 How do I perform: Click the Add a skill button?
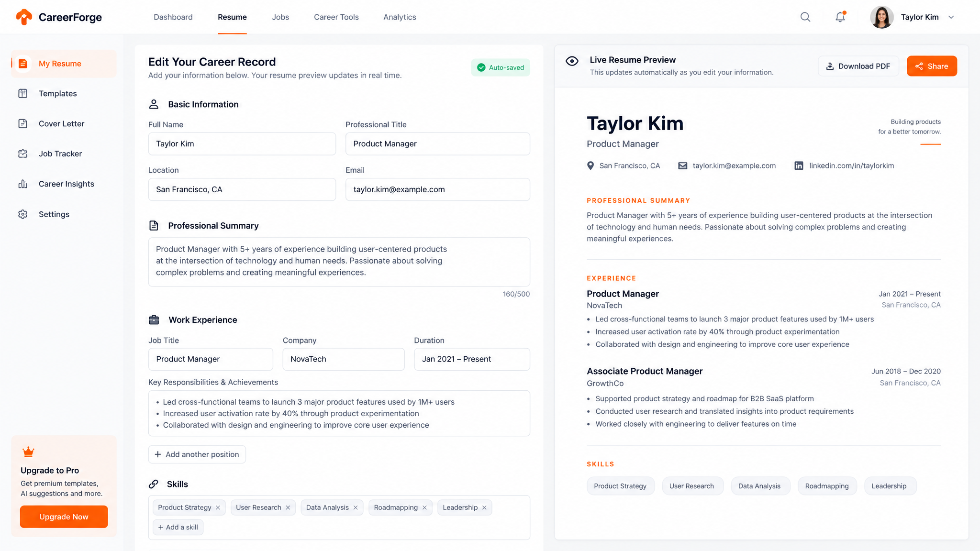pyautogui.click(x=178, y=527)
